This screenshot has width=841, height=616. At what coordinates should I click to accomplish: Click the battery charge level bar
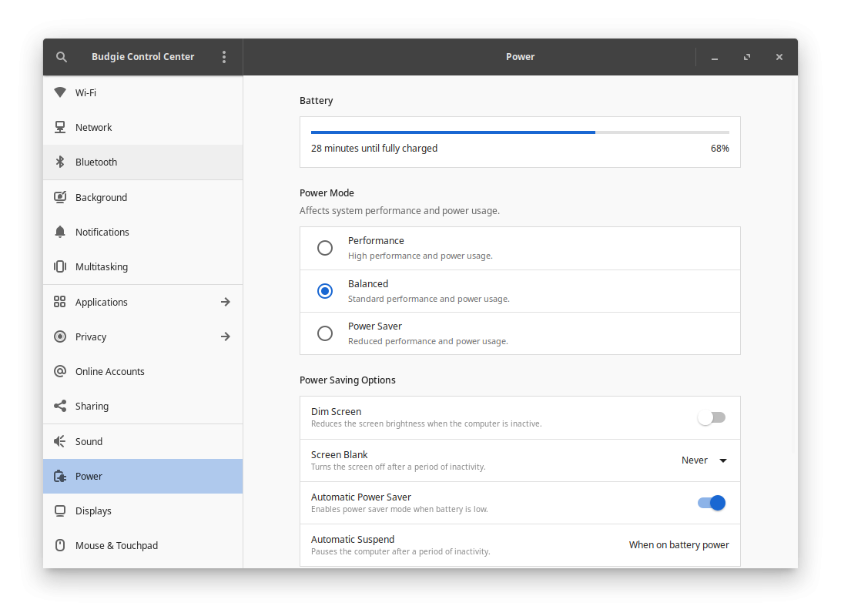click(519, 132)
